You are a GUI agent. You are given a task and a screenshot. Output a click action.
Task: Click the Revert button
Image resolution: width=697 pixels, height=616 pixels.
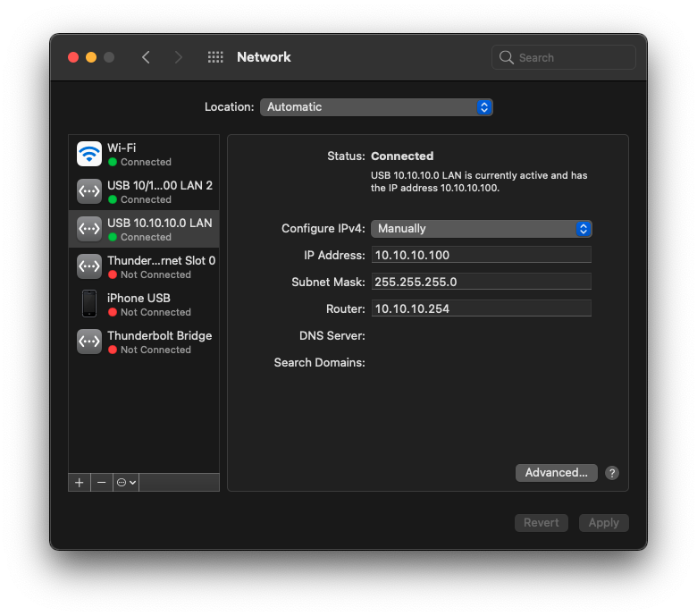coord(541,523)
